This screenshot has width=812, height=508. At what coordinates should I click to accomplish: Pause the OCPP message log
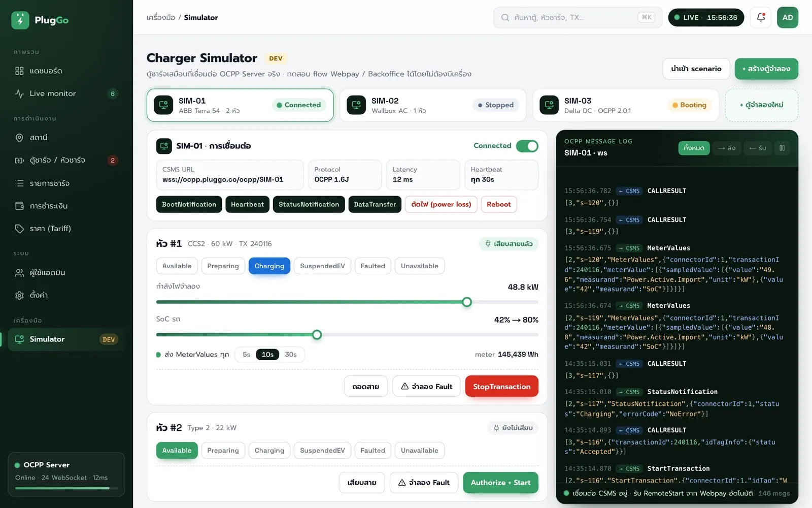point(782,148)
